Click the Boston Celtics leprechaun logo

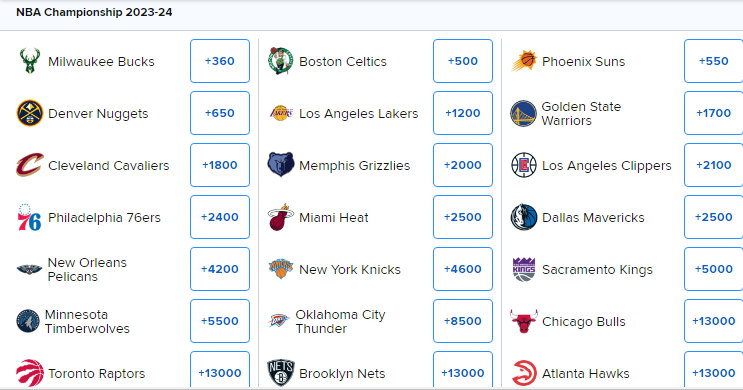[x=281, y=61]
